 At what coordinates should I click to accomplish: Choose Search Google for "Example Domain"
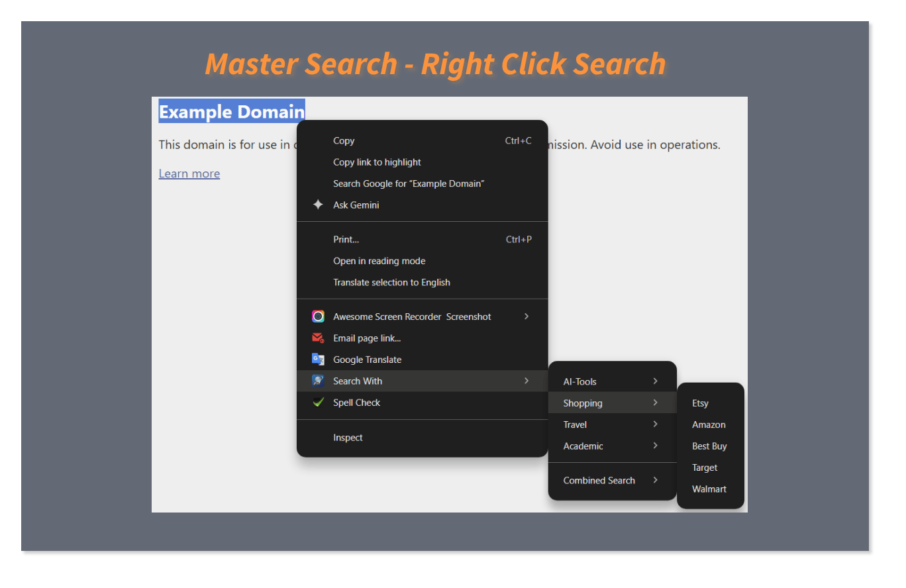coord(422,183)
